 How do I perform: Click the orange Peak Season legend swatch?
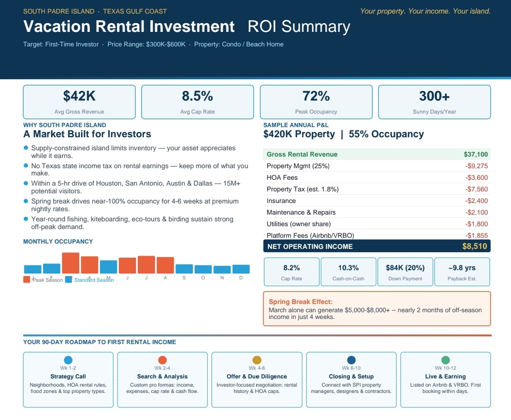tap(27, 279)
